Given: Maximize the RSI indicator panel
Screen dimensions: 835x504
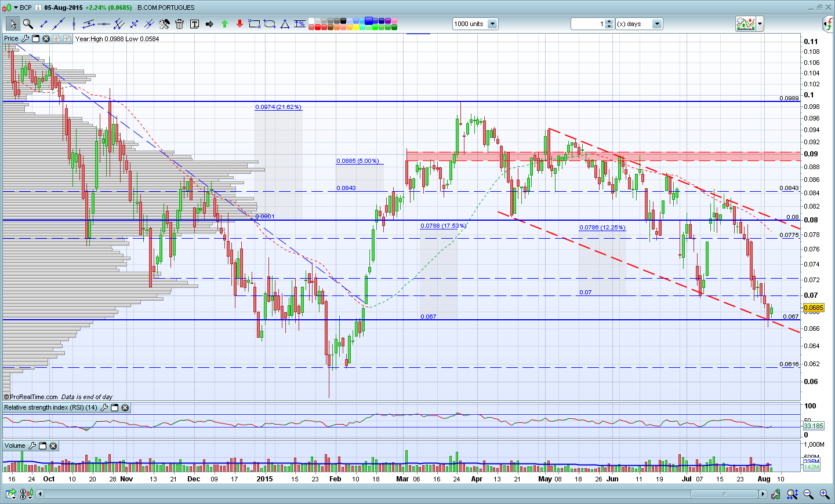Looking at the screenshot, I should pyautogui.click(x=114, y=408).
